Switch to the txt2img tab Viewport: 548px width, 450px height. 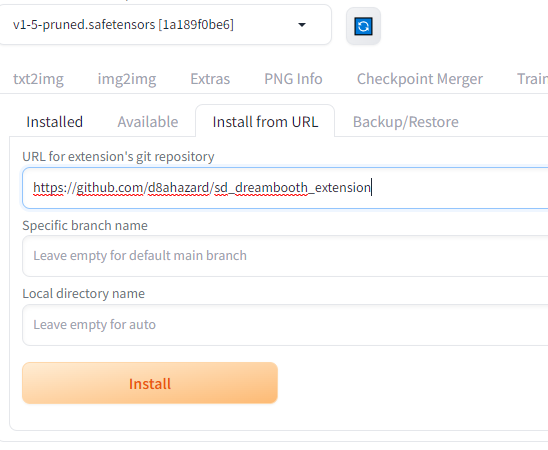coord(38,79)
